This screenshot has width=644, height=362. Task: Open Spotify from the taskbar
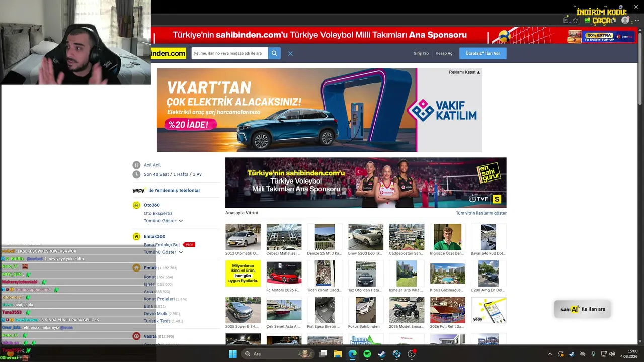[367, 354]
